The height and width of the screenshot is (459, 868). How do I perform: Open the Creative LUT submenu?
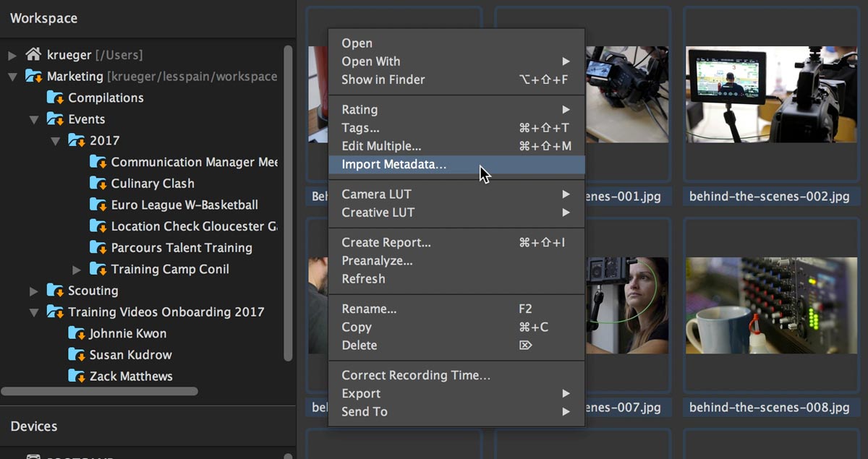coord(456,213)
